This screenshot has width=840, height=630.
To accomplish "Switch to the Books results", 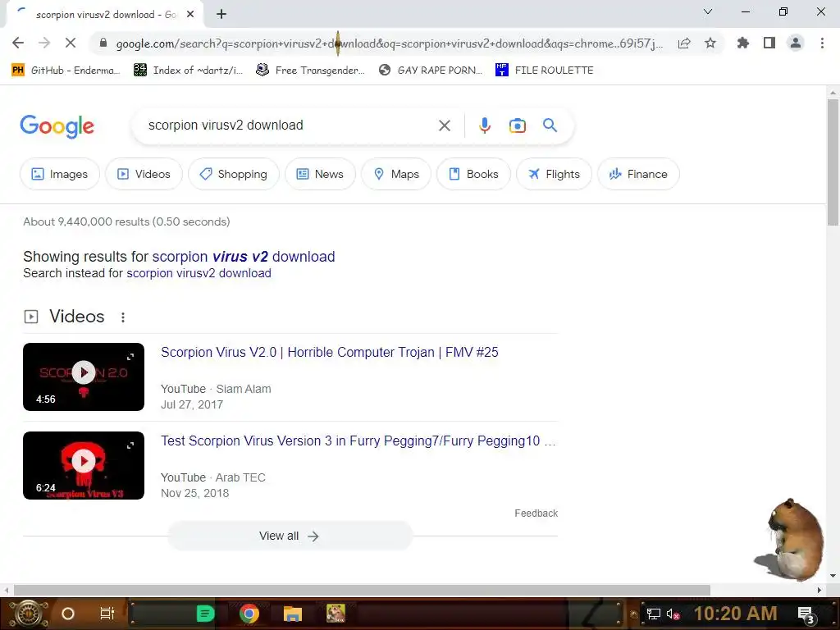I will (x=473, y=174).
